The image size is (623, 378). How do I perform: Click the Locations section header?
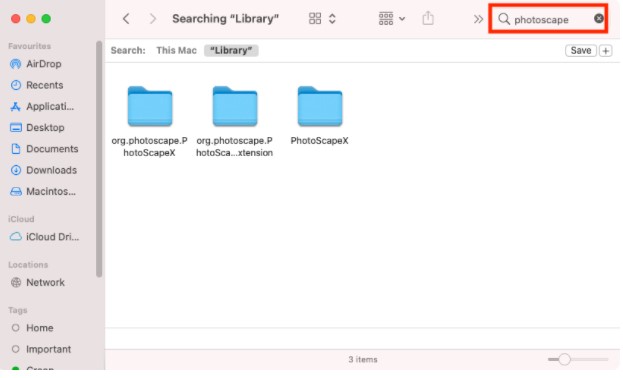pyautogui.click(x=28, y=265)
